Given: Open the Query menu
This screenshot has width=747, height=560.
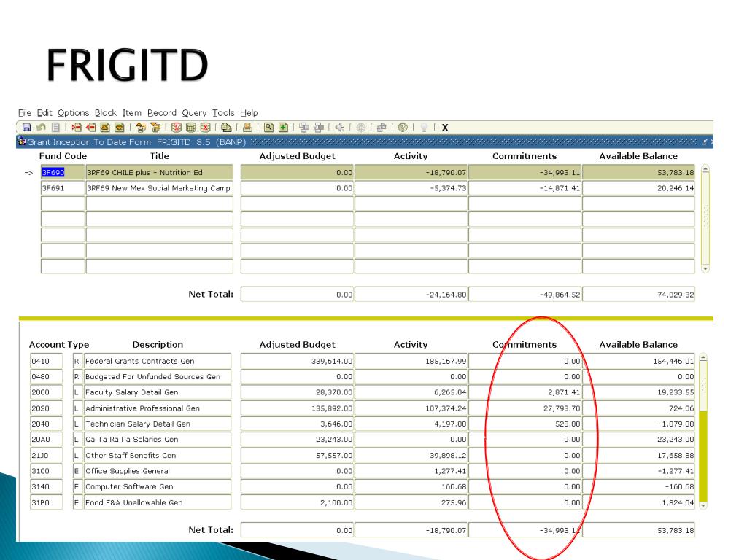Looking at the screenshot, I should coord(194,113).
